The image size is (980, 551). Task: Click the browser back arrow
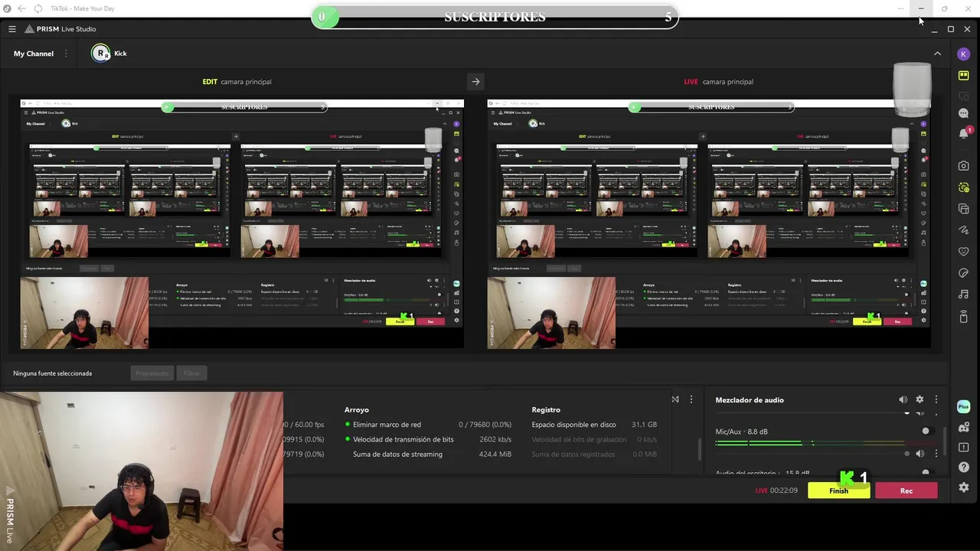click(21, 8)
